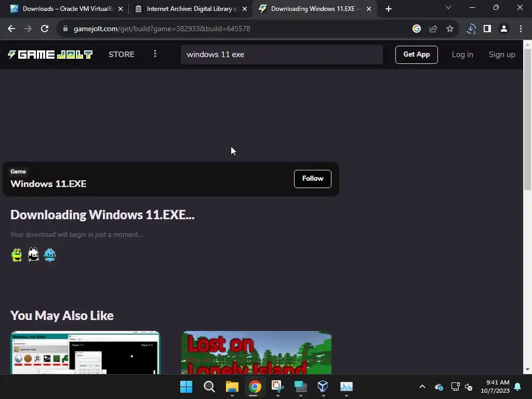Open the network status tray icon

(x=455, y=387)
